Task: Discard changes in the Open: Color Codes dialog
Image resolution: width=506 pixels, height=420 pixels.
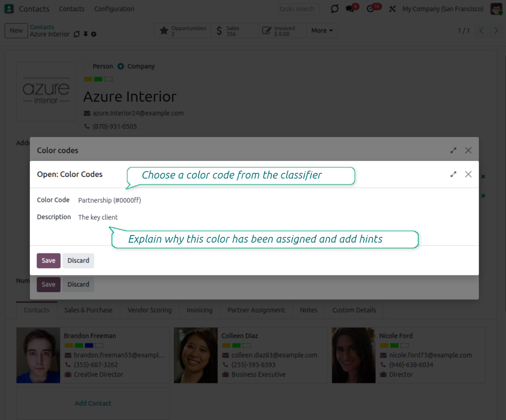Action: click(78, 261)
